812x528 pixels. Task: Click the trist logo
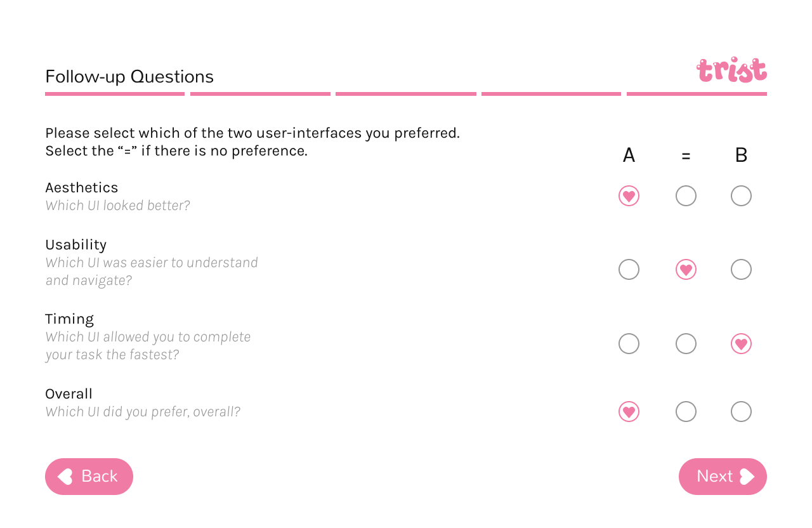click(731, 70)
